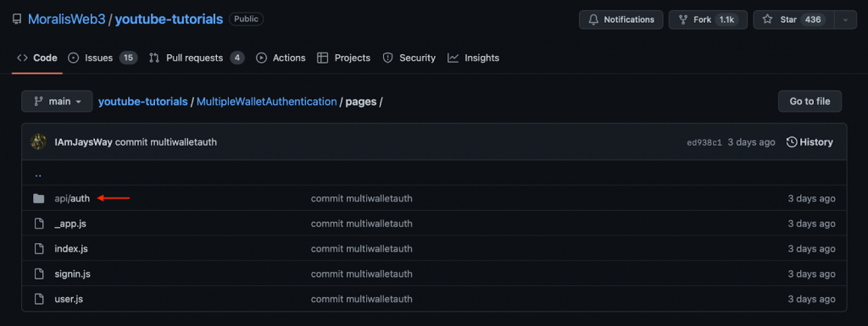Switch to the Issues tab
868x326 pixels.
(x=103, y=58)
